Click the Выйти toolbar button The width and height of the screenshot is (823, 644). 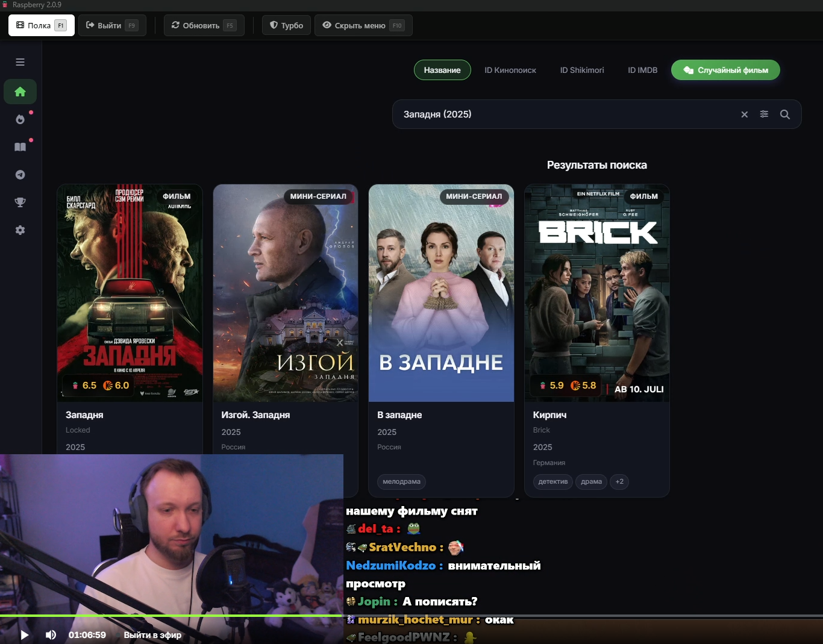click(x=112, y=25)
